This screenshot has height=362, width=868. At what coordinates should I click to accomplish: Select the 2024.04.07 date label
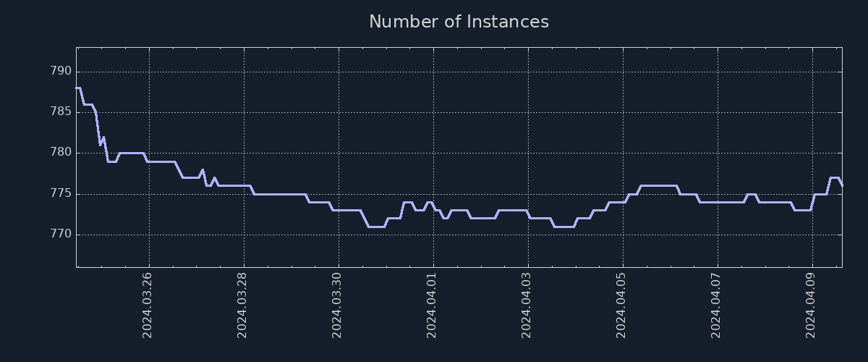[716, 305]
